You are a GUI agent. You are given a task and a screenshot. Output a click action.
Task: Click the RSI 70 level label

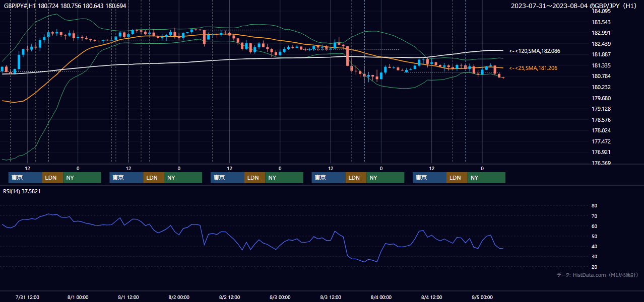[x=594, y=216]
